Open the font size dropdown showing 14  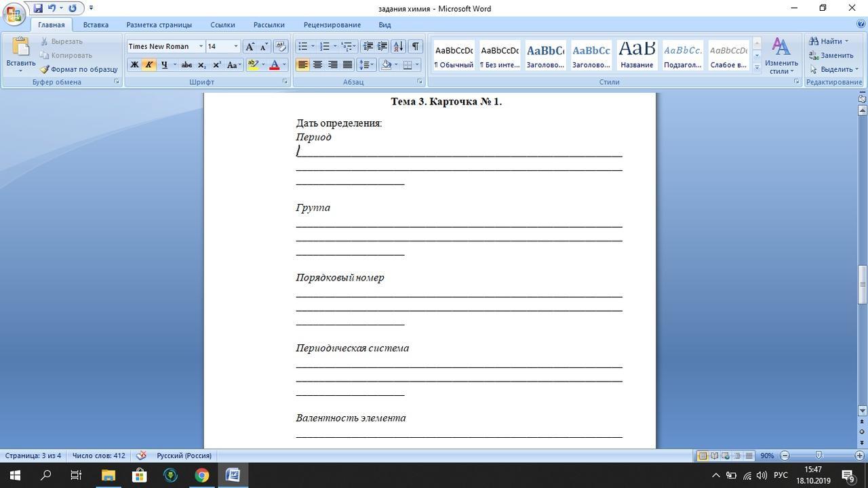(236, 46)
